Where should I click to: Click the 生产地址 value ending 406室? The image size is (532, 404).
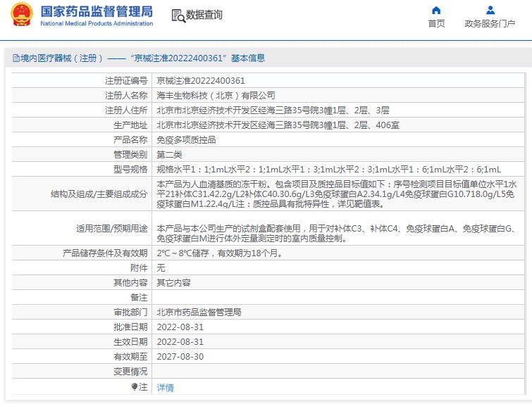[x=278, y=125]
